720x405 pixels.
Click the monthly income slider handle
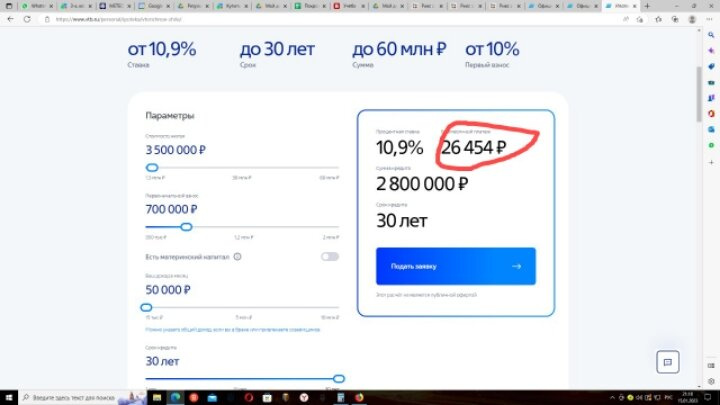click(147, 308)
